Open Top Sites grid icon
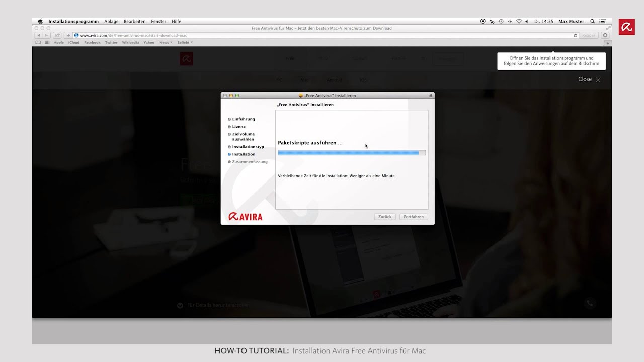 click(47, 43)
